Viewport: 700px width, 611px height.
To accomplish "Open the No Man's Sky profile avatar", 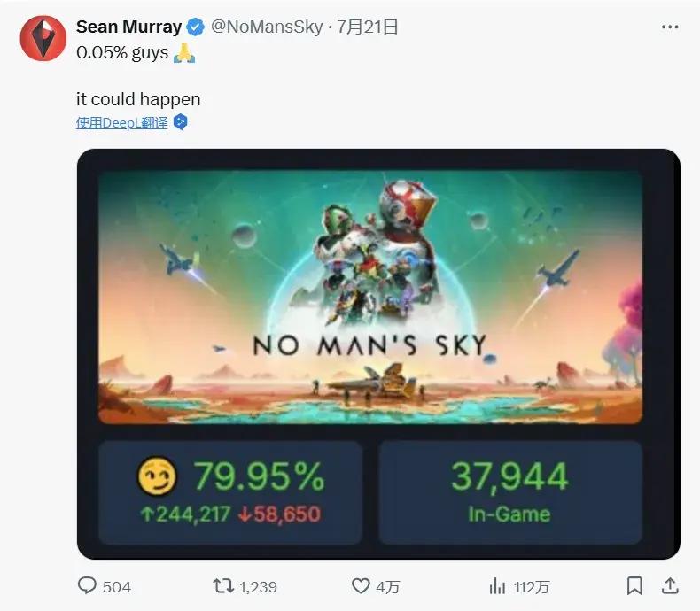I will click(x=43, y=38).
